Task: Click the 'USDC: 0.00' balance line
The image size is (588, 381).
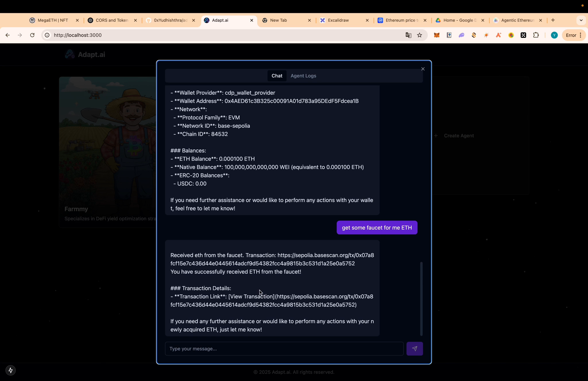Action: point(190,184)
